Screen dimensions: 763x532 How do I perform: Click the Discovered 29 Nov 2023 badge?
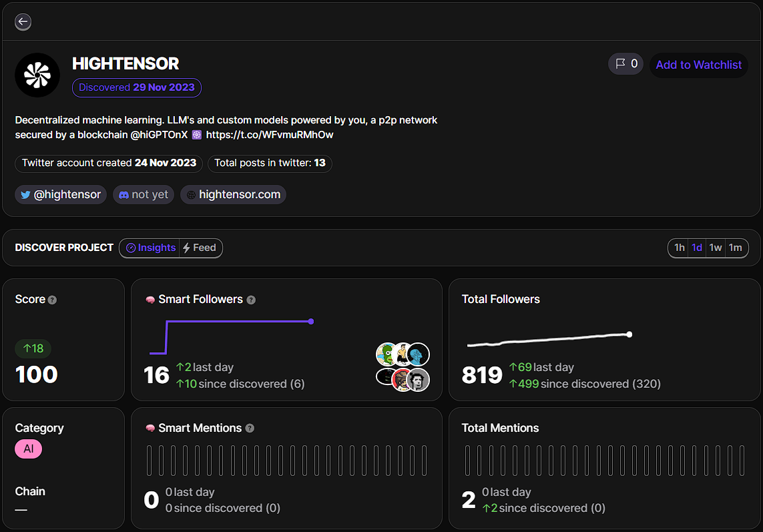click(x=137, y=87)
